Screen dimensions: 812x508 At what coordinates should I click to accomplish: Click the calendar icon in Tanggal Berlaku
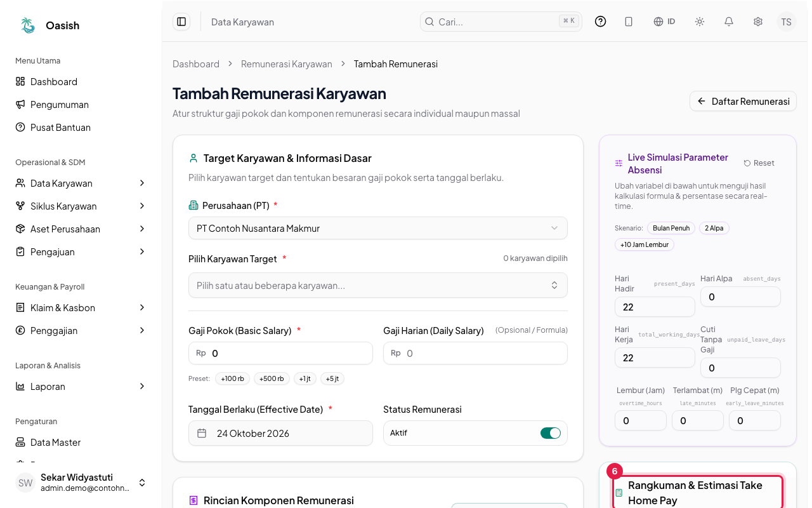(202, 433)
